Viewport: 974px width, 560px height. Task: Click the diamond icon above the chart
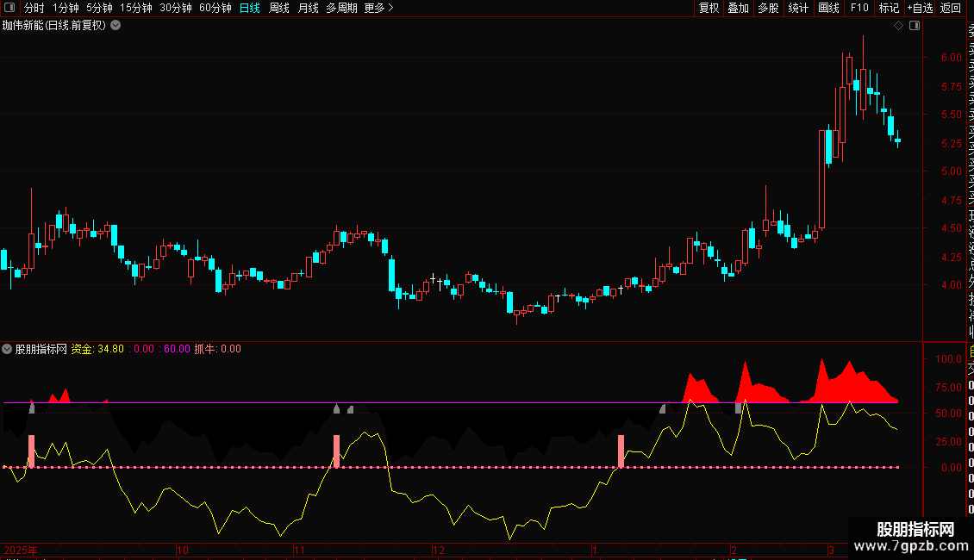coord(898,26)
